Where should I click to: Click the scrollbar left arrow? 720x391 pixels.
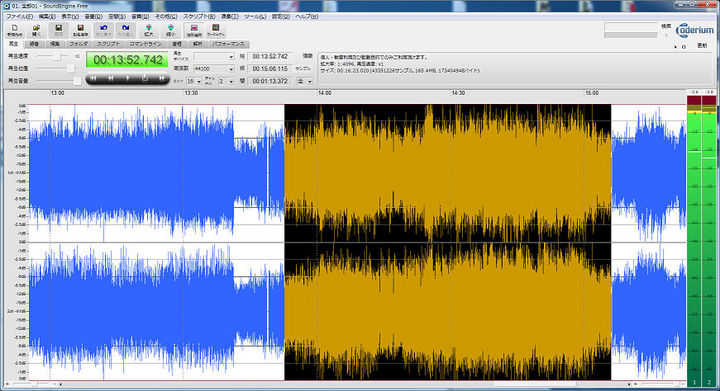click(60, 384)
